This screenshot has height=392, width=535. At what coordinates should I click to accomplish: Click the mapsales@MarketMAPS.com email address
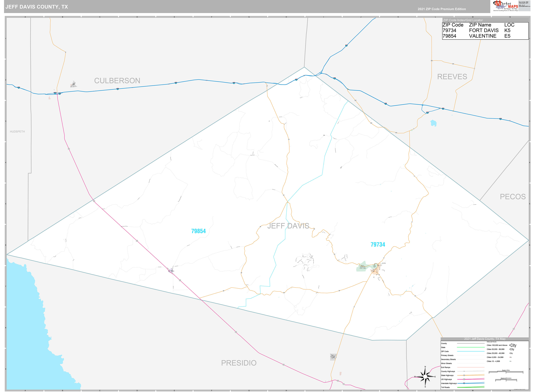coord(525,6)
